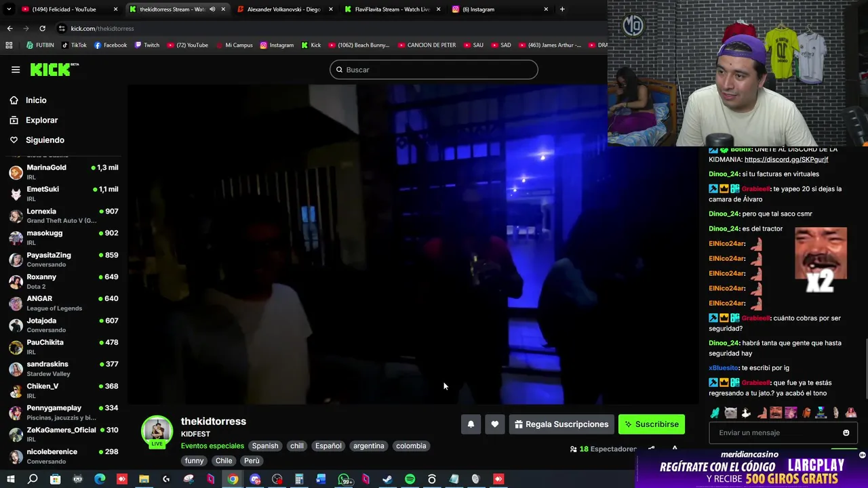
Task: Open Jotajoda's channel in sidebar
Action: 63,325
